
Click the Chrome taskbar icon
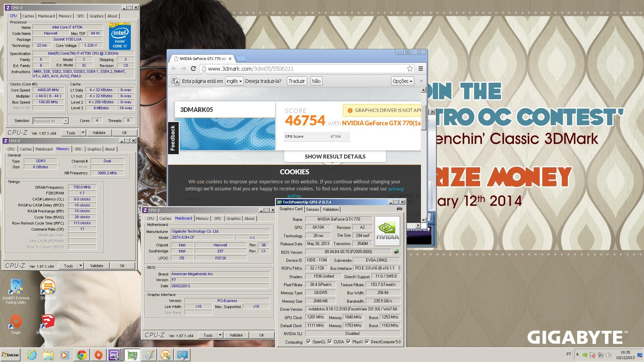82,355
